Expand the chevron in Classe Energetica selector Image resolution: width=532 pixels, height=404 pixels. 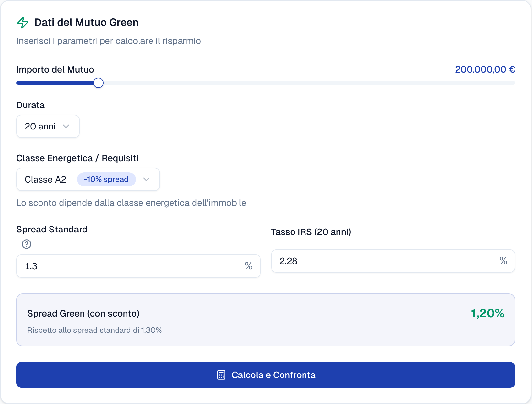click(x=146, y=179)
